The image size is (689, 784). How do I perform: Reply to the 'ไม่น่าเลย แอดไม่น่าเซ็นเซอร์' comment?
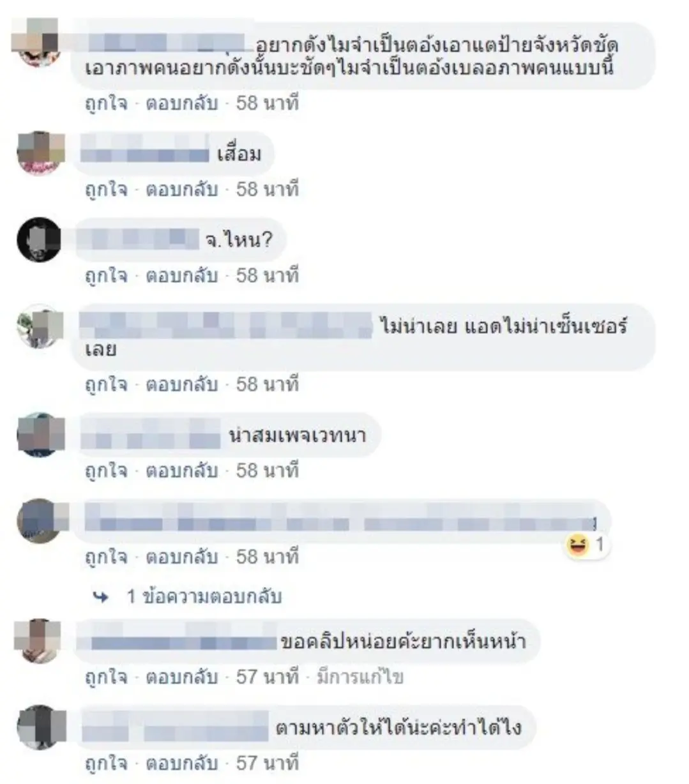click(182, 385)
